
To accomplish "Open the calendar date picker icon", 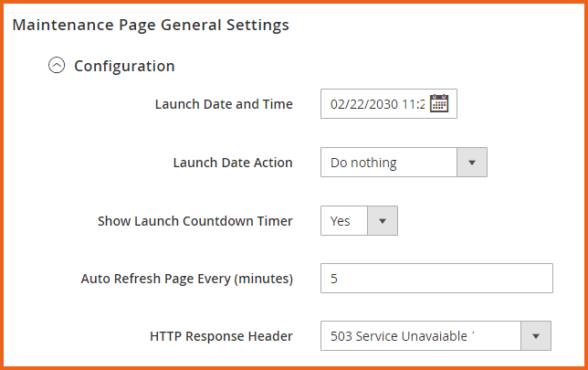I will click(x=439, y=104).
